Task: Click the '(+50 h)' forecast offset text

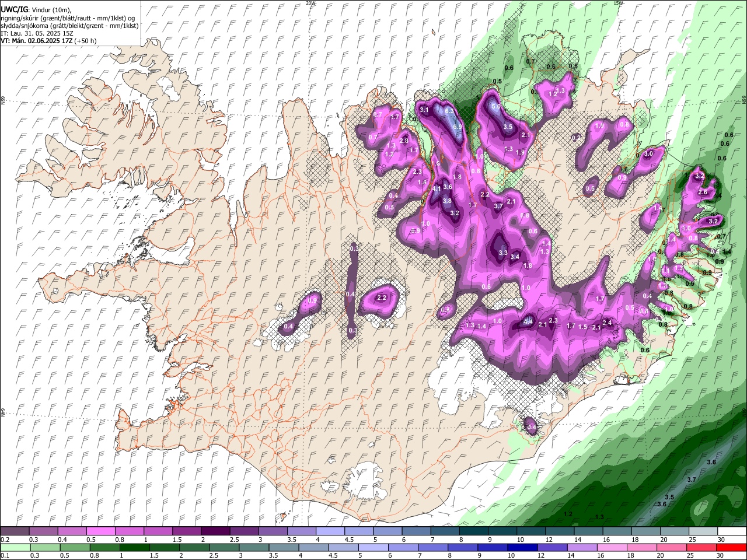Action: (x=85, y=41)
